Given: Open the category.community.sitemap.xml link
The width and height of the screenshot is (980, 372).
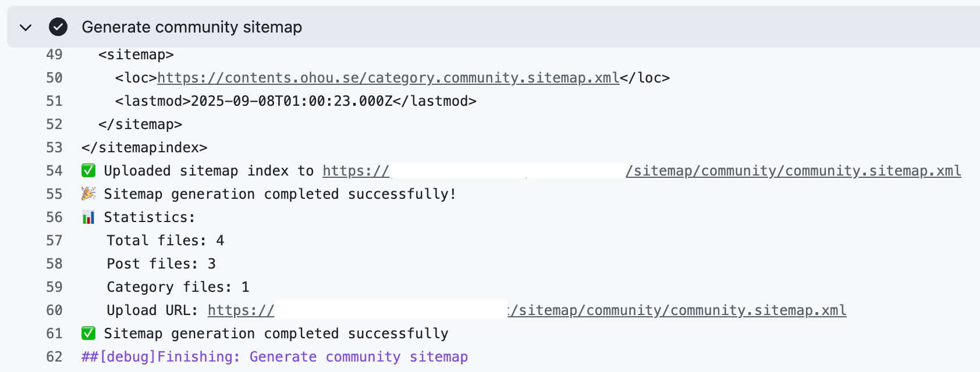Looking at the screenshot, I should click(388, 78).
